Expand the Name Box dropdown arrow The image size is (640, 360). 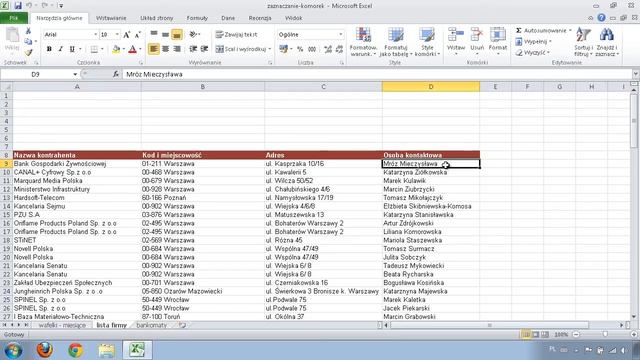[x=75, y=74]
